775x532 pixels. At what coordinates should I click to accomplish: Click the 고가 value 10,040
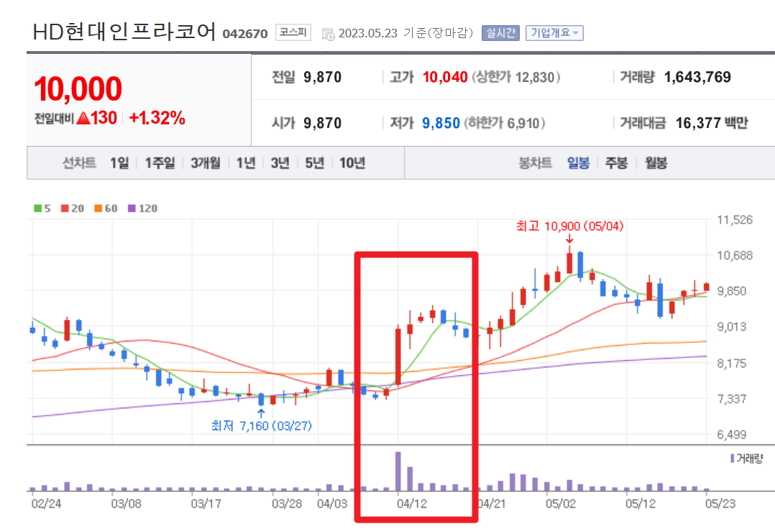pos(445,77)
